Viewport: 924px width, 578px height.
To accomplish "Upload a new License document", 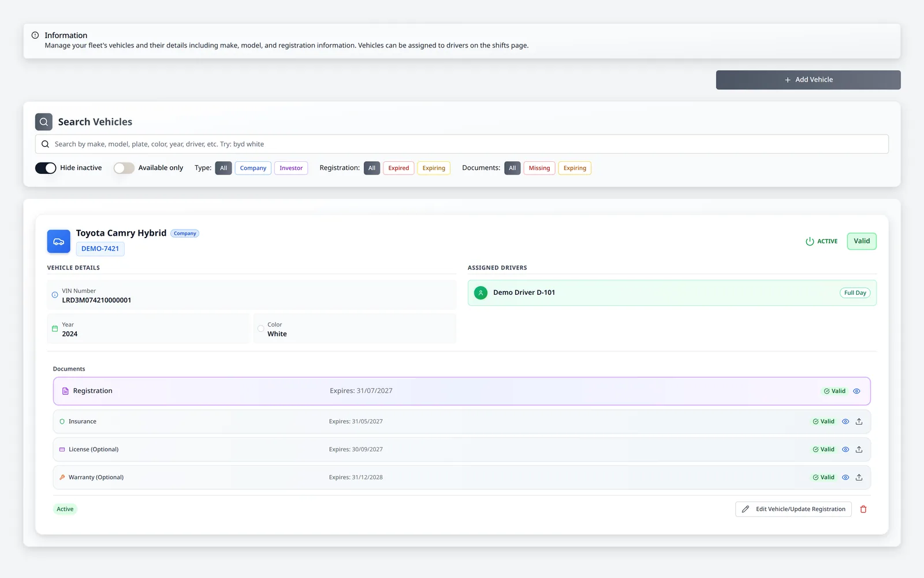I will [859, 450].
